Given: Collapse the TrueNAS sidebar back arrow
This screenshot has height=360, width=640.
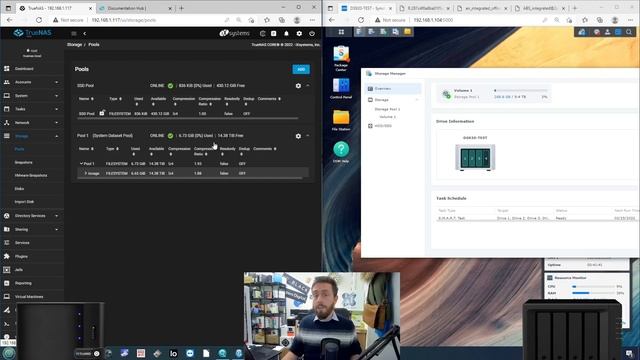Looking at the screenshot, I should tap(84, 33).
